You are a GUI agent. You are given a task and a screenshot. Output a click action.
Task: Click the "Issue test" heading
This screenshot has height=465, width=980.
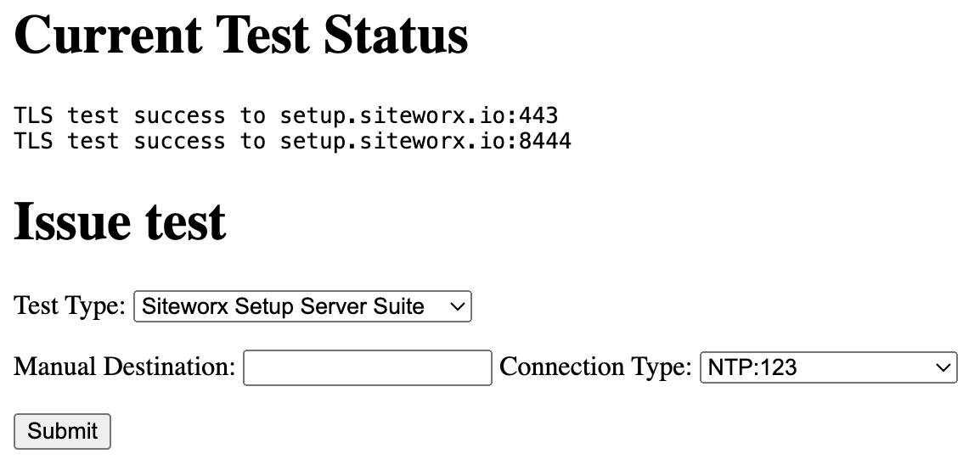click(120, 221)
